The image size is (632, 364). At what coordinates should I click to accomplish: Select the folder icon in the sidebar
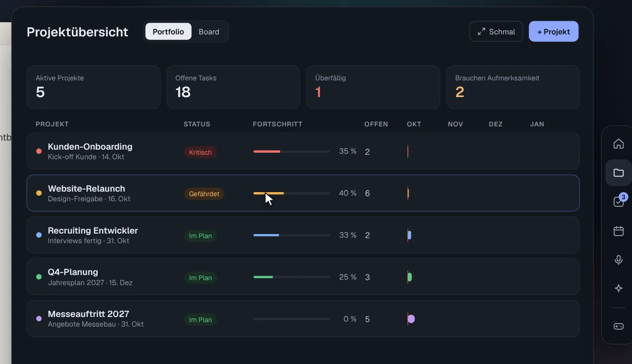(x=618, y=173)
